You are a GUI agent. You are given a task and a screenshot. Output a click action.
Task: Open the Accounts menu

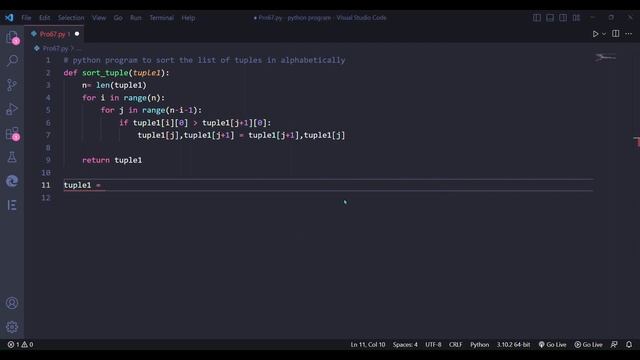12,303
